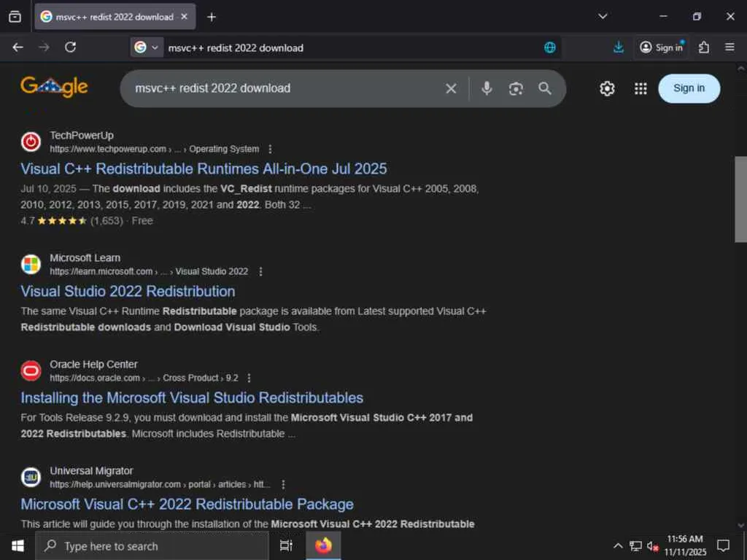Open the Firefox application menu
The height and width of the screenshot is (560, 747).
(x=729, y=47)
